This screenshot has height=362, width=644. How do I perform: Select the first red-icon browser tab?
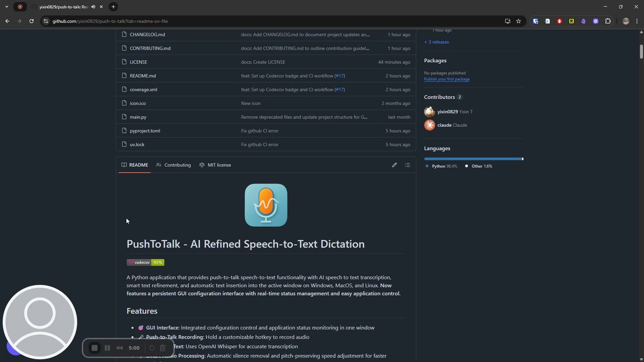point(20,7)
